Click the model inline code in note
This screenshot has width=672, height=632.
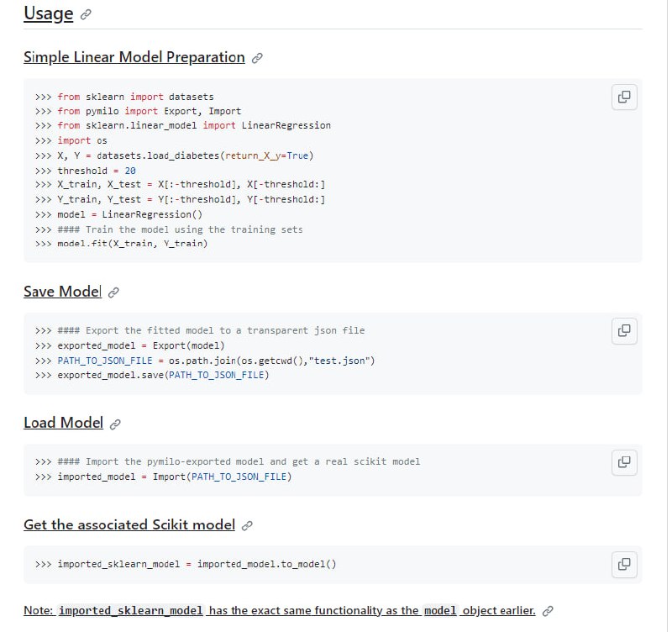(441, 611)
